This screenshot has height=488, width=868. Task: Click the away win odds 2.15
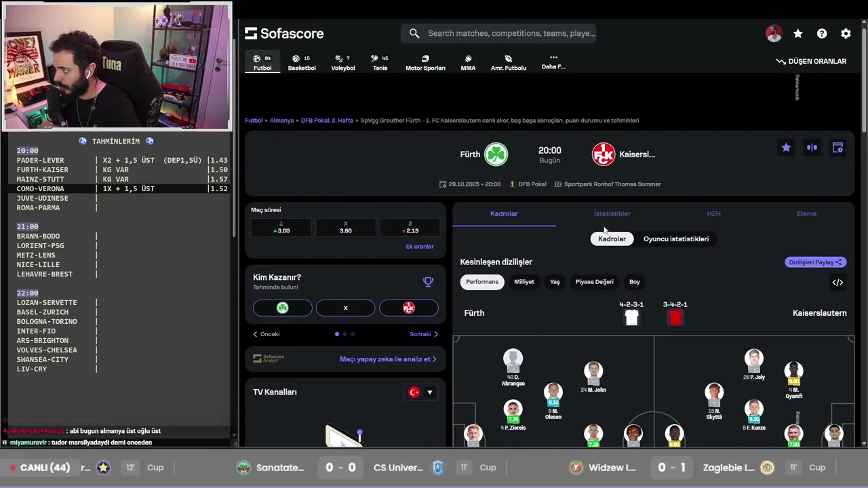tap(410, 227)
